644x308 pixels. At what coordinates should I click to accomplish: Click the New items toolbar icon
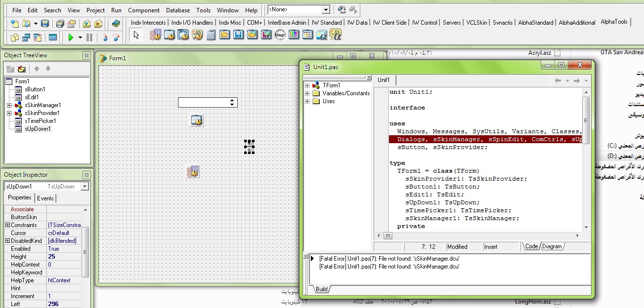tap(15, 23)
